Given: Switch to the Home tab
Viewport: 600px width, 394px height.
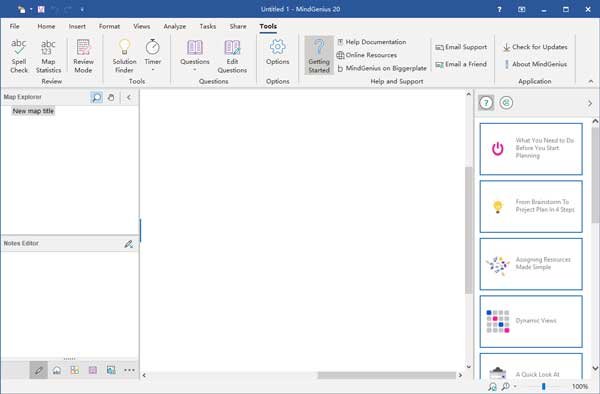Looking at the screenshot, I should (46, 26).
